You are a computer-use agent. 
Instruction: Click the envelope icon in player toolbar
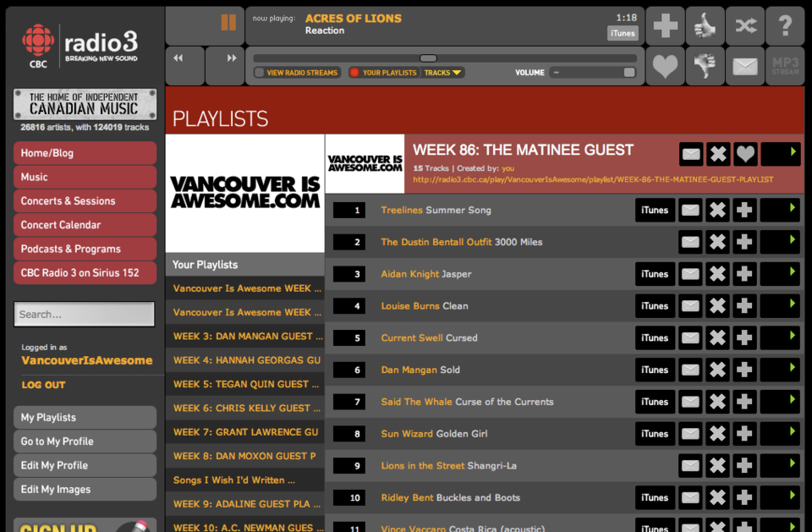[745, 66]
